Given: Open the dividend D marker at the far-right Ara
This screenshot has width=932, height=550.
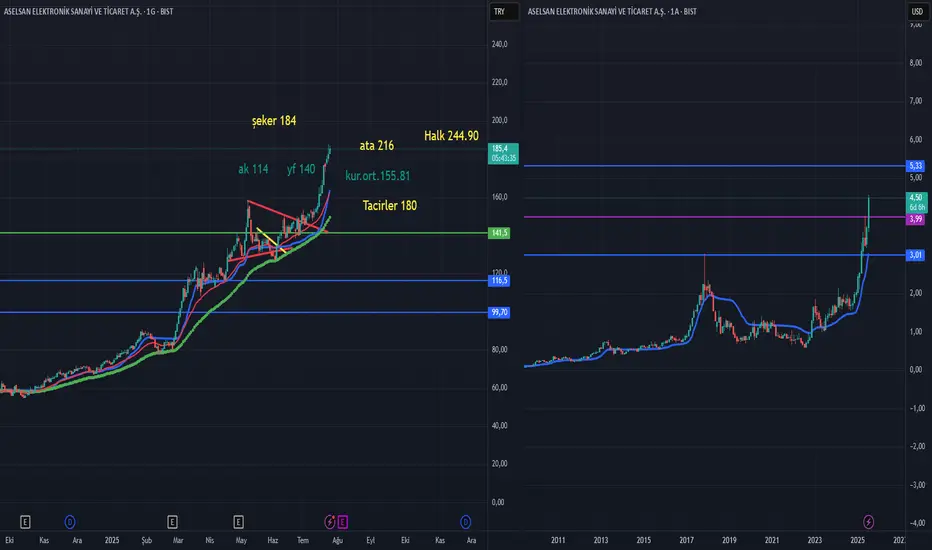Looking at the screenshot, I should 465,522.
